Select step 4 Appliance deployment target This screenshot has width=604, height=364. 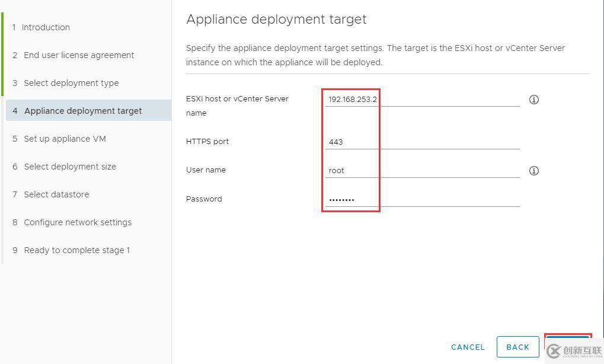tap(88, 110)
